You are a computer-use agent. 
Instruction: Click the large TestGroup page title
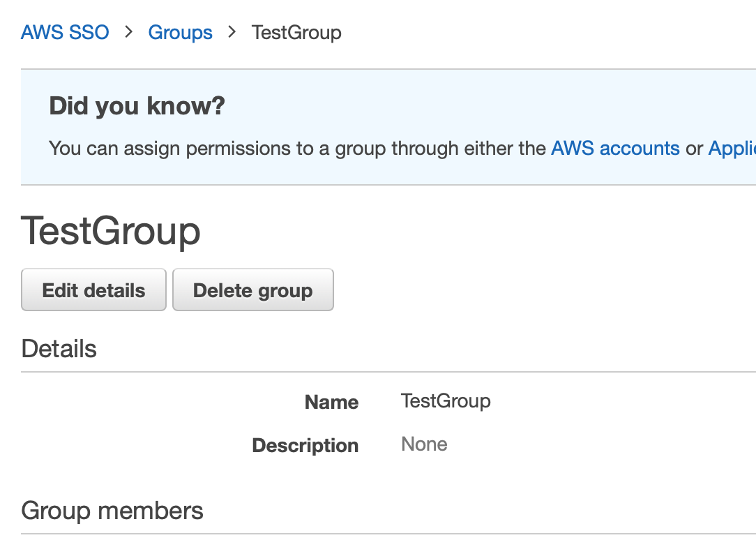110,231
